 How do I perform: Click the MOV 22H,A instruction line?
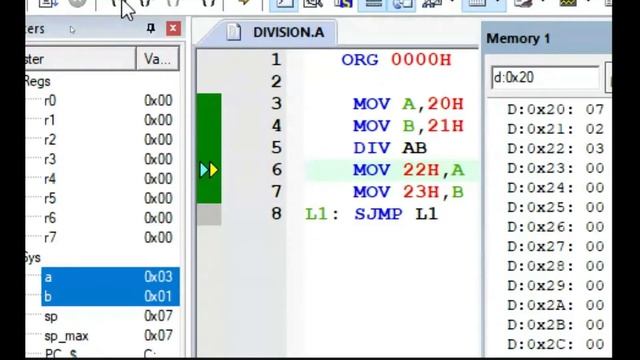[409, 170]
